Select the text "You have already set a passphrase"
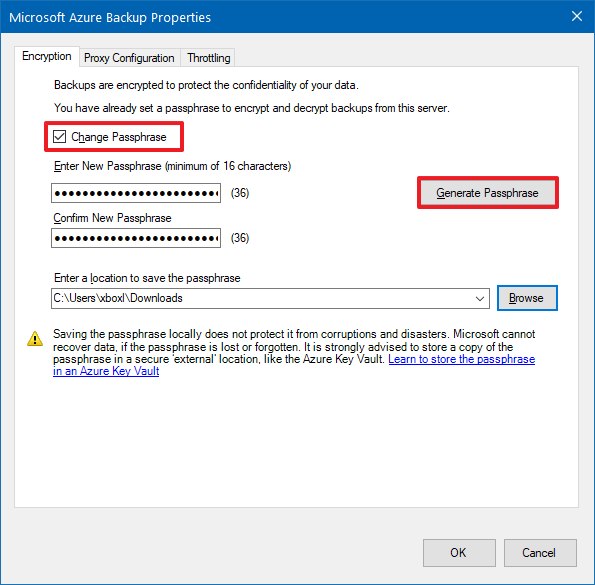 137,108
